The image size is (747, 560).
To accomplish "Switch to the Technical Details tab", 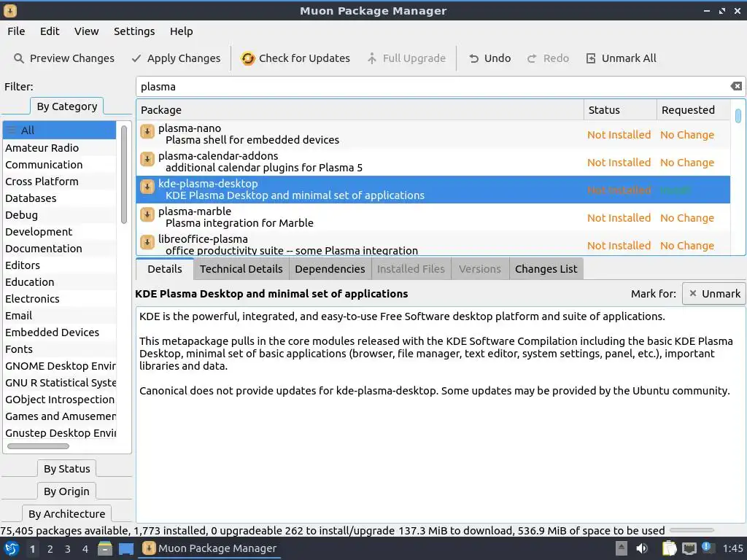I will pyautogui.click(x=241, y=269).
